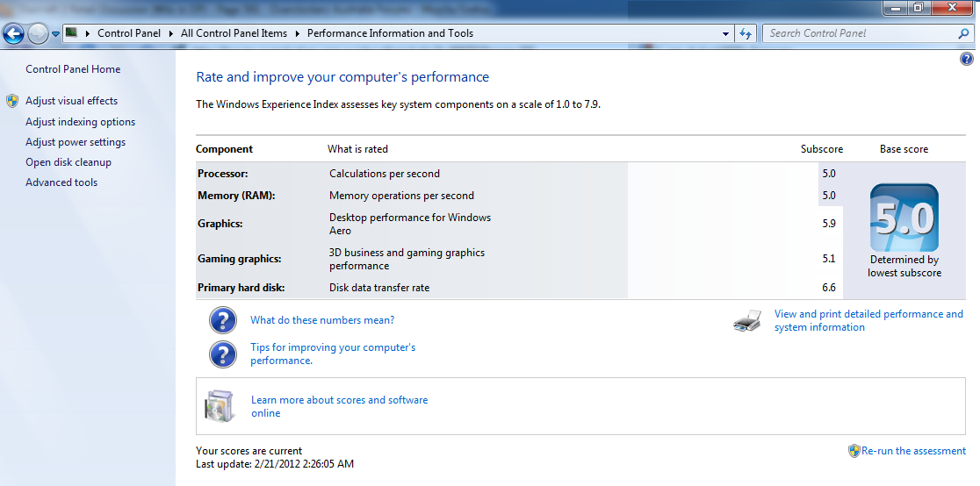Open Adjust indexing options
The width and height of the screenshot is (980, 486).
(80, 122)
